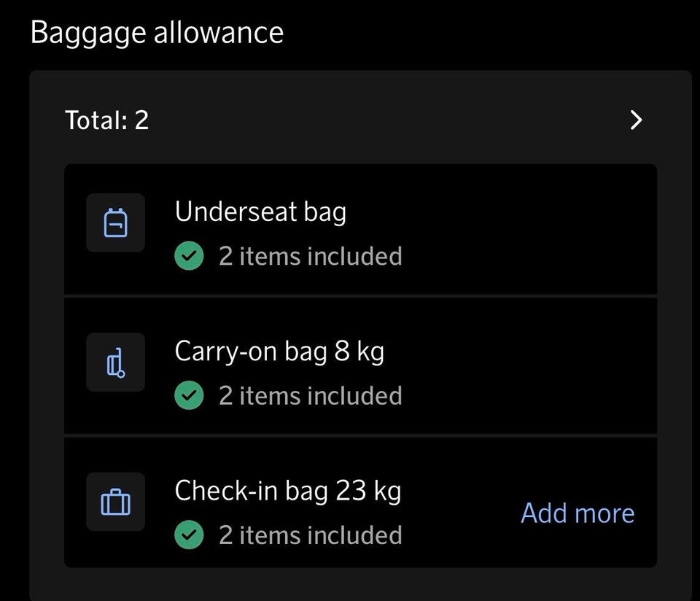Viewport: 700px width, 601px height.
Task: Select the Carry-on bag 8 kg label
Action: (279, 352)
